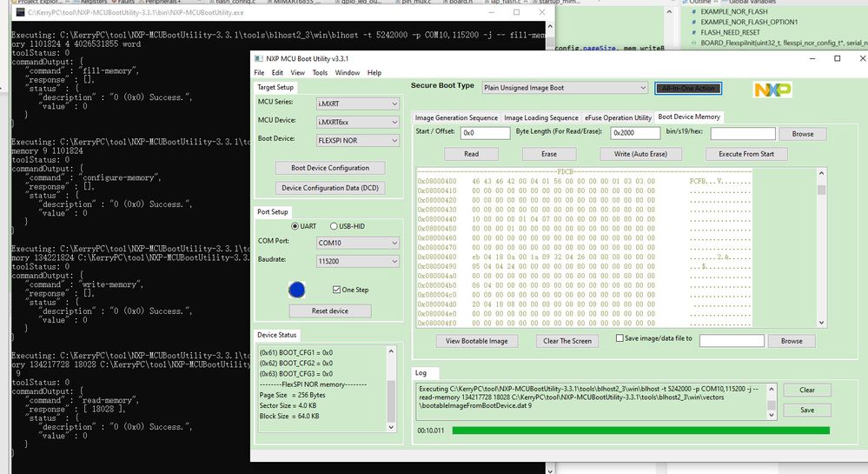Click Write (Auto Erase) button
This screenshot has height=474, width=868.
click(x=640, y=154)
